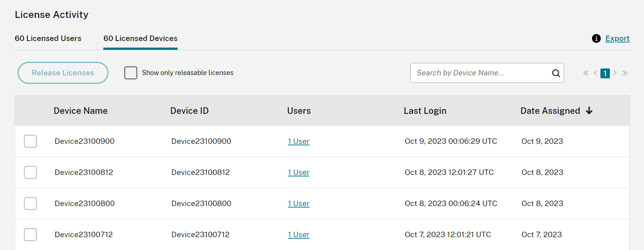
Task: Sort by the Last Login column header
Action: (425, 111)
